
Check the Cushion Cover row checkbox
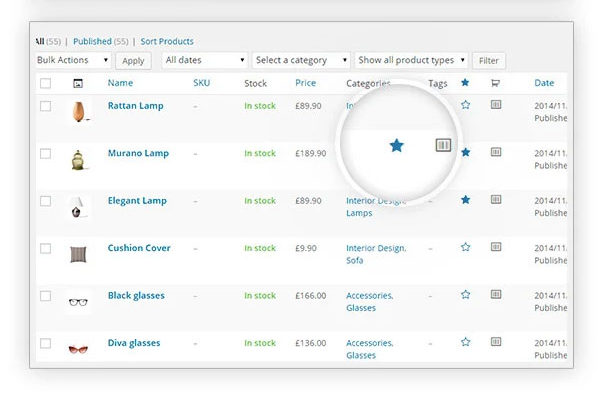(45, 249)
